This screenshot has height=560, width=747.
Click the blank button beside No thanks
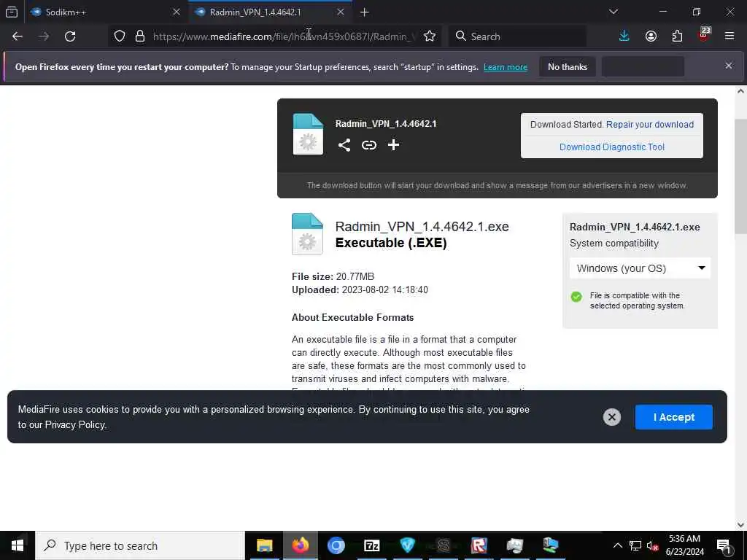(x=643, y=66)
